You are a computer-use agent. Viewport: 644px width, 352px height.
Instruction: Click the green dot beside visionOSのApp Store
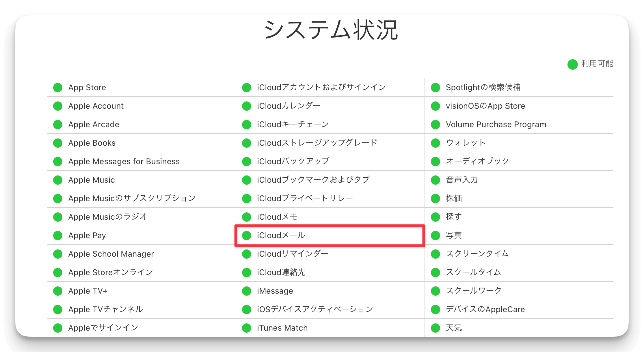click(x=435, y=106)
